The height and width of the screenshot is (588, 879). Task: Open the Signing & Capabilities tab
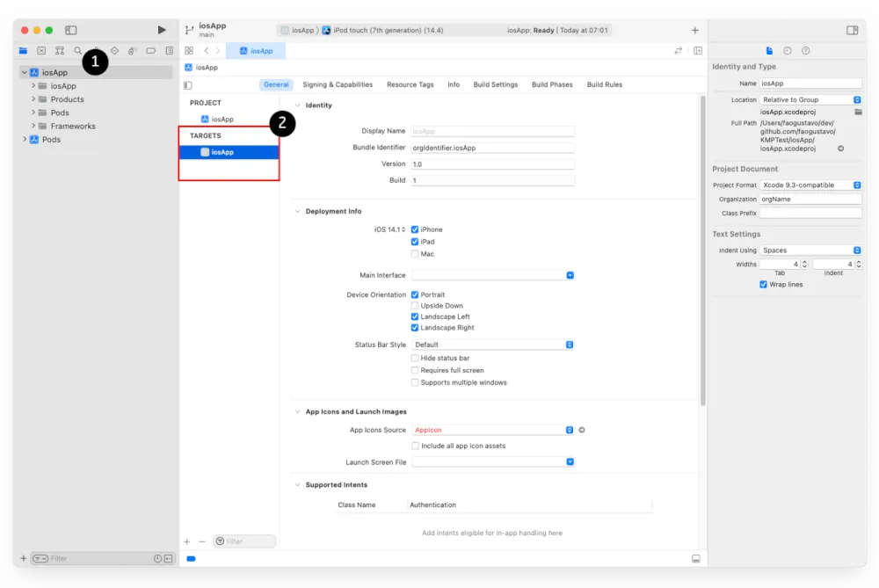pyautogui.click(x=338, y=84)
